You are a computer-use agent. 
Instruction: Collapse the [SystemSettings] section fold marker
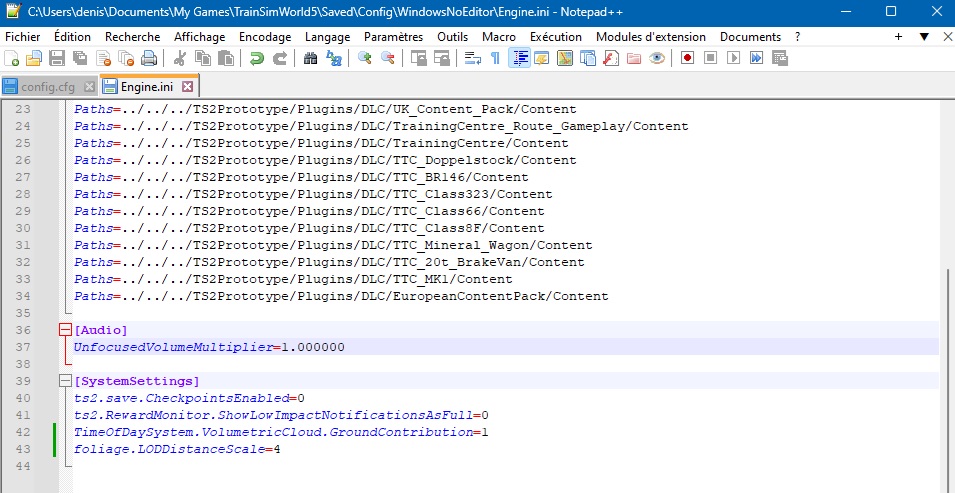(65, 381)
